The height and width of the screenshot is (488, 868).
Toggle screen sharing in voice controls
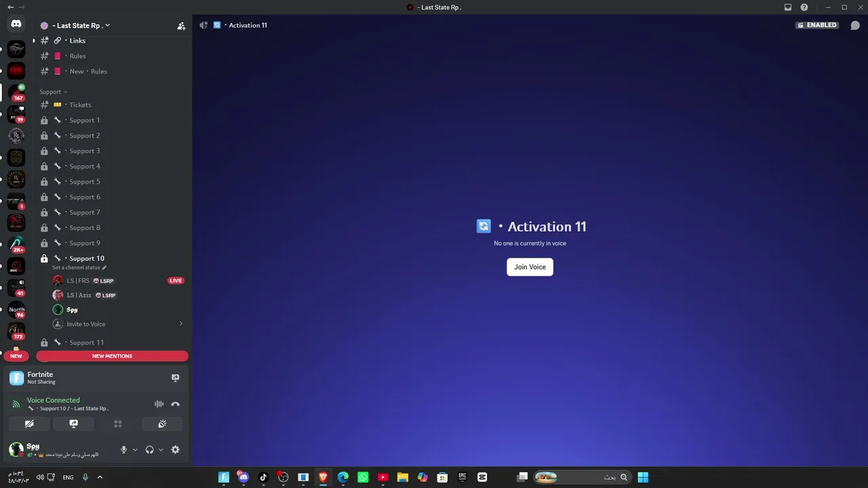pyautogui.click(x=74, y=424)
